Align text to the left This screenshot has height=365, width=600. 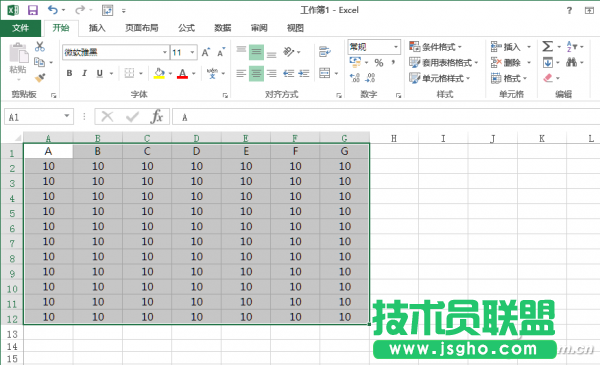[241, 73]
